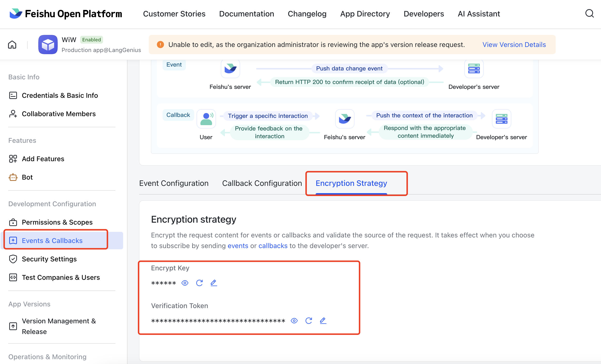Refresh the Encrypt Key

pyautogui.click(x=199, y=283)
